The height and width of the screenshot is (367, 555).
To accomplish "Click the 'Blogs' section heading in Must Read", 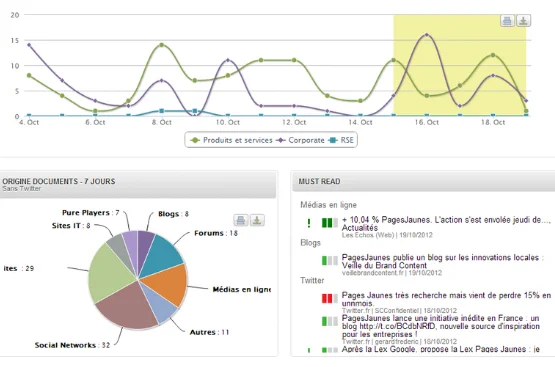I will tap(310, 243).
